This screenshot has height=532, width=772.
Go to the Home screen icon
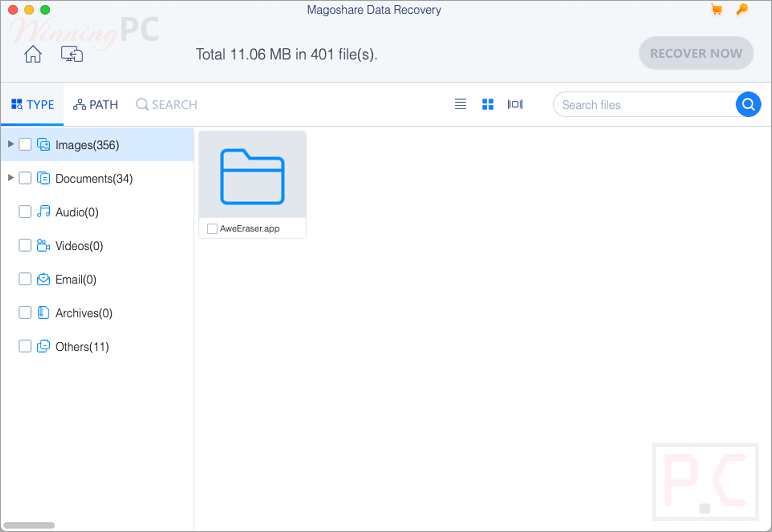coord(33,54)
